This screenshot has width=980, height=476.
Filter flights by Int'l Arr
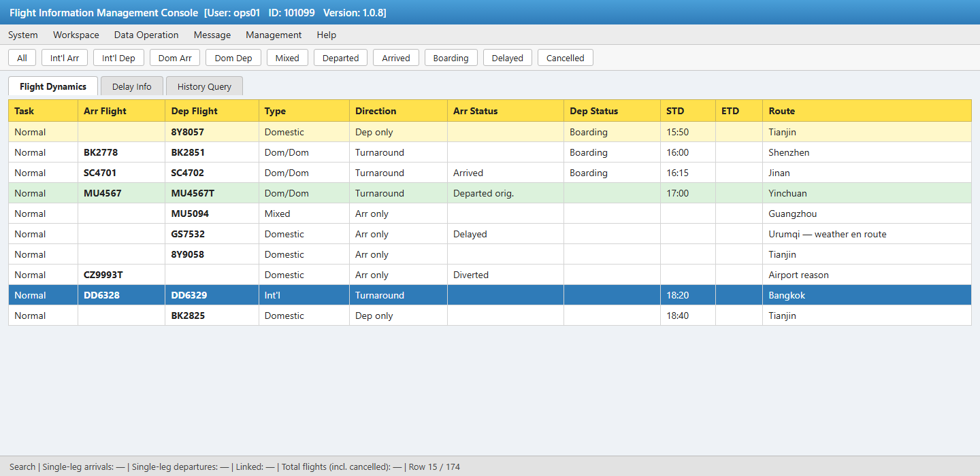65,58
